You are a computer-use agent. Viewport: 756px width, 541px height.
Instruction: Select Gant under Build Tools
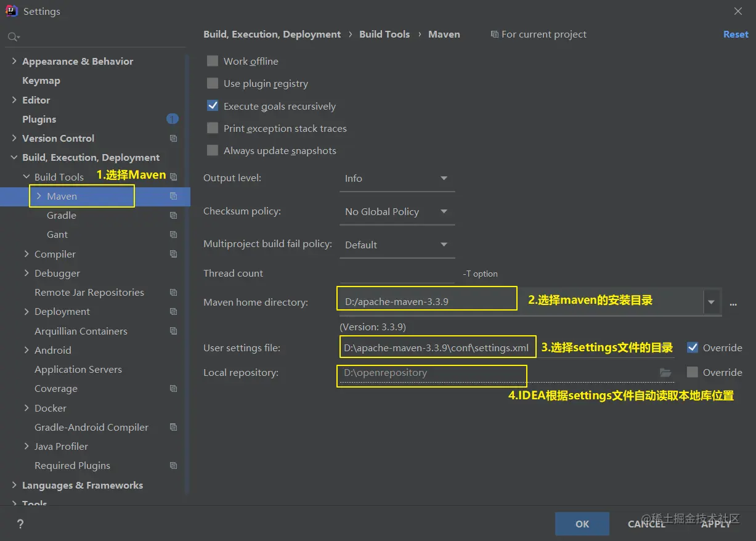click(57, 235)
